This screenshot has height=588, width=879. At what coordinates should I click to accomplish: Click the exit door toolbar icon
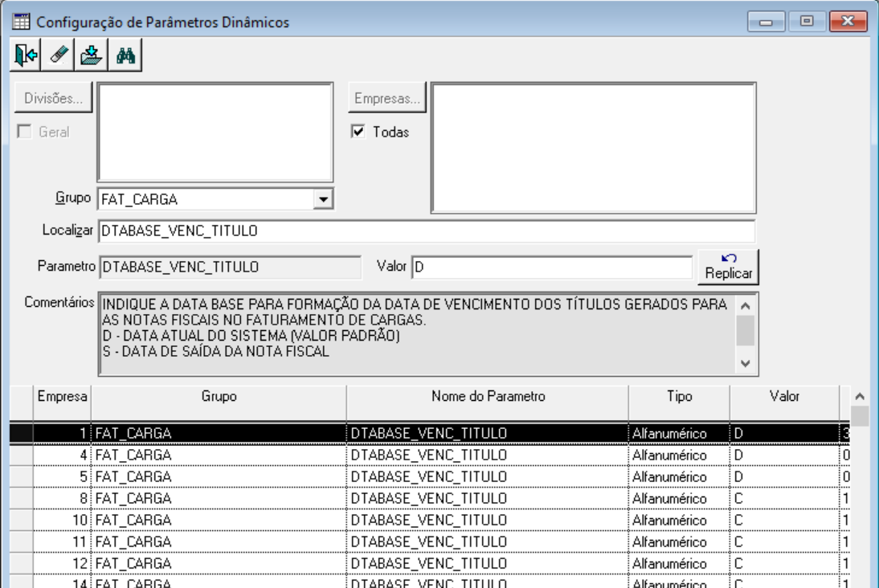click(26, 55)
